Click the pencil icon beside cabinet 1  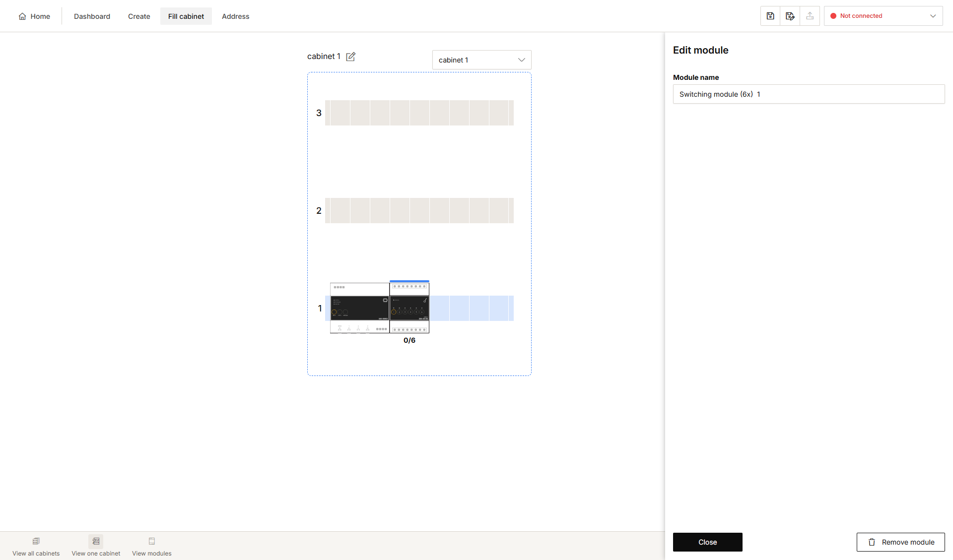point(351,57)
